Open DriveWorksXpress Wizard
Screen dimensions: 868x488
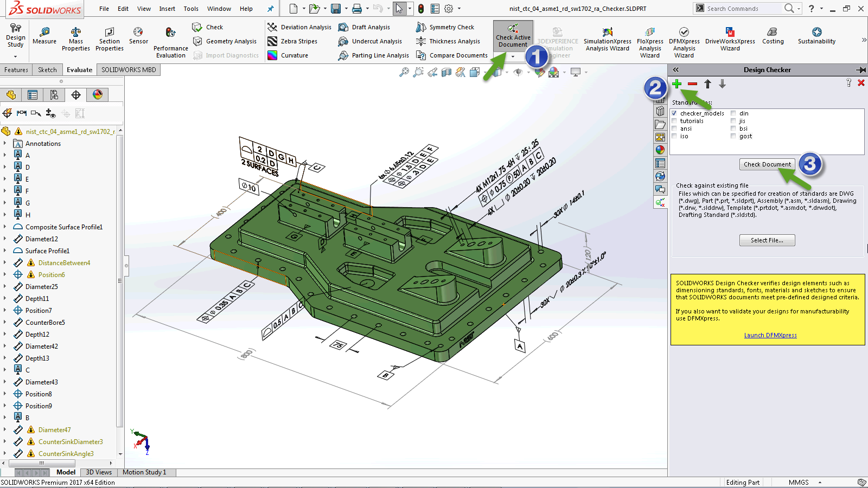pyautogui.click(x=730, y=39)
